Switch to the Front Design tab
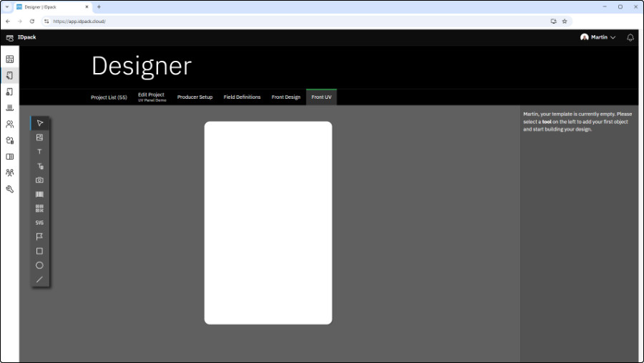644x363 pixels. (x=286, y=97)
